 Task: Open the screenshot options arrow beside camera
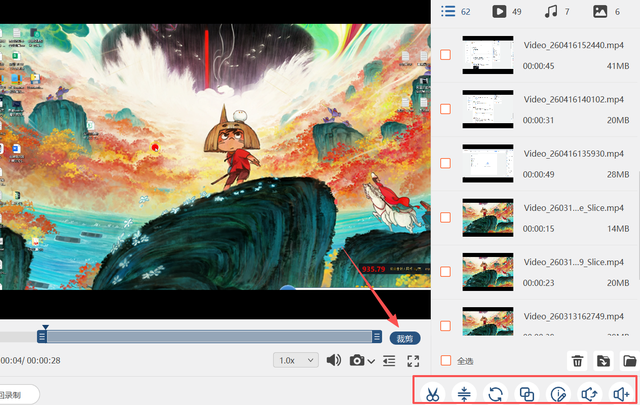coord(371,361)
